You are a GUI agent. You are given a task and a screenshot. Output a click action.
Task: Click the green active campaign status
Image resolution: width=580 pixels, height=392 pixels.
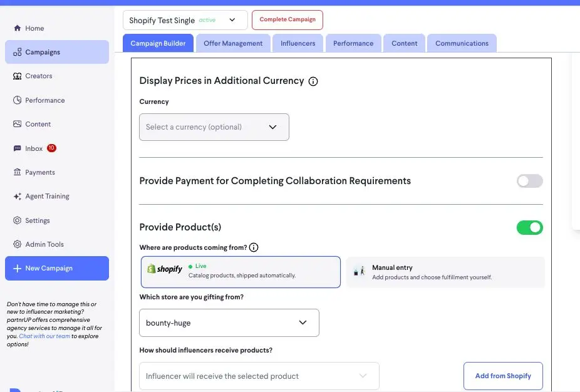click(207, 20)
